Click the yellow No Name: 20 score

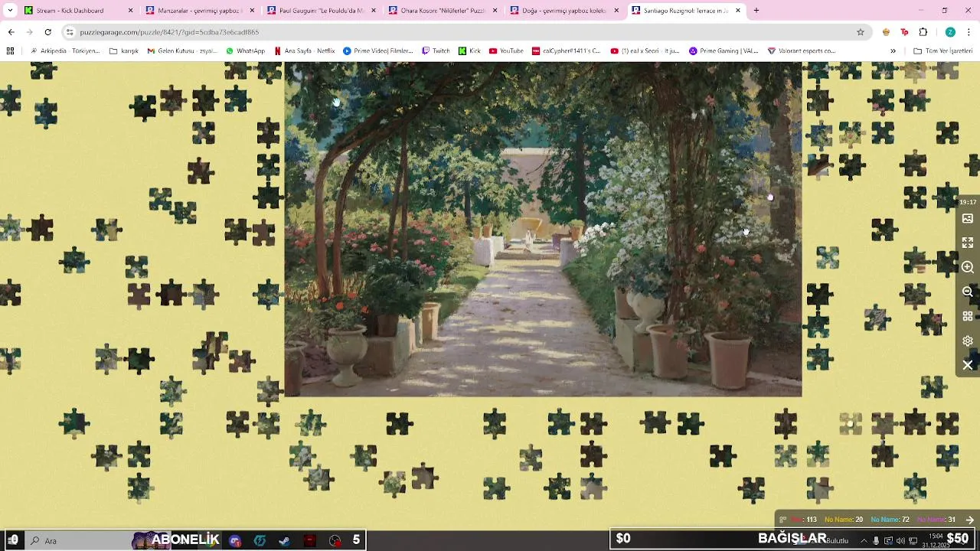coord(844,520)
